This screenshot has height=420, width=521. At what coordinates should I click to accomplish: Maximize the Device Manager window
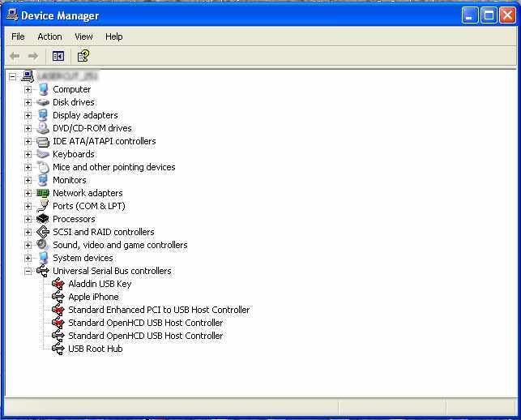[489, 15]
